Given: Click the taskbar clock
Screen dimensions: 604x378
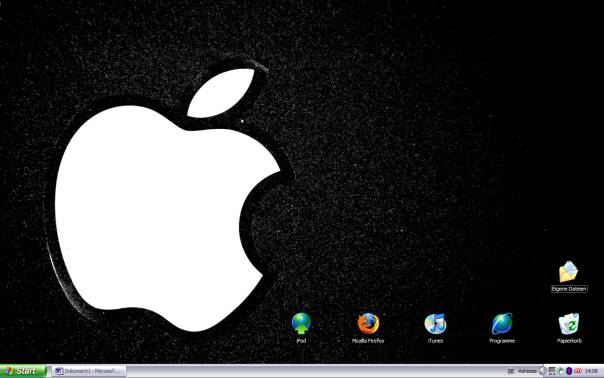Looking at the screenshot, I should 591,371.
